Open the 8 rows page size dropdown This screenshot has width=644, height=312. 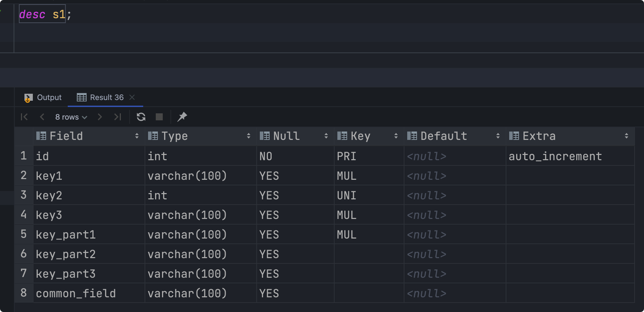point(71,117)
